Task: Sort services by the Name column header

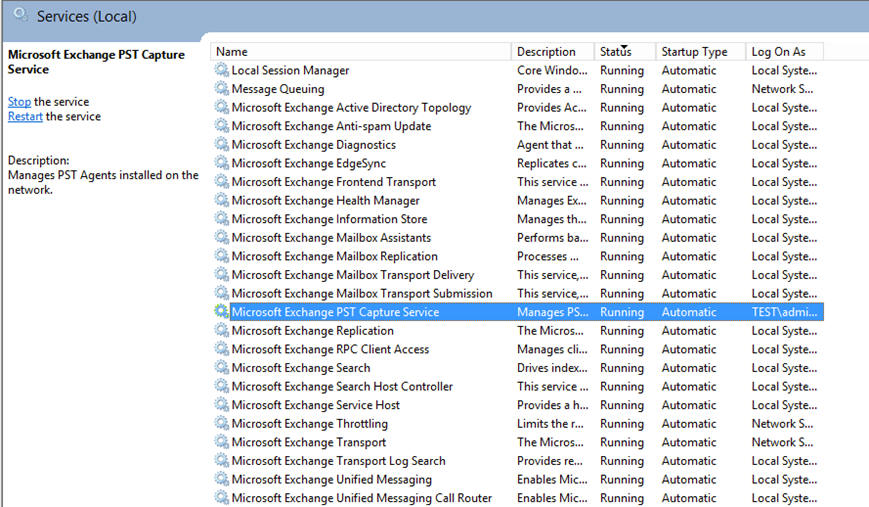Action: (360, 52)
